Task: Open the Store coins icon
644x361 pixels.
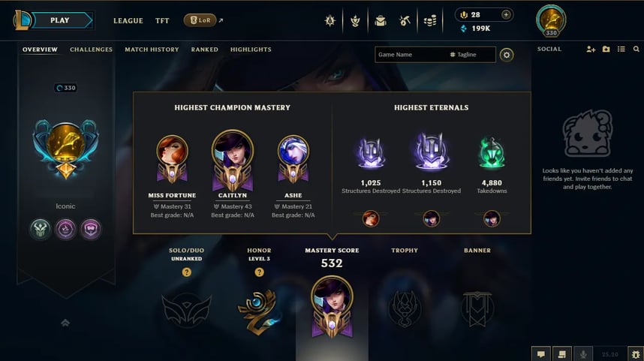Action: point(429,20)
